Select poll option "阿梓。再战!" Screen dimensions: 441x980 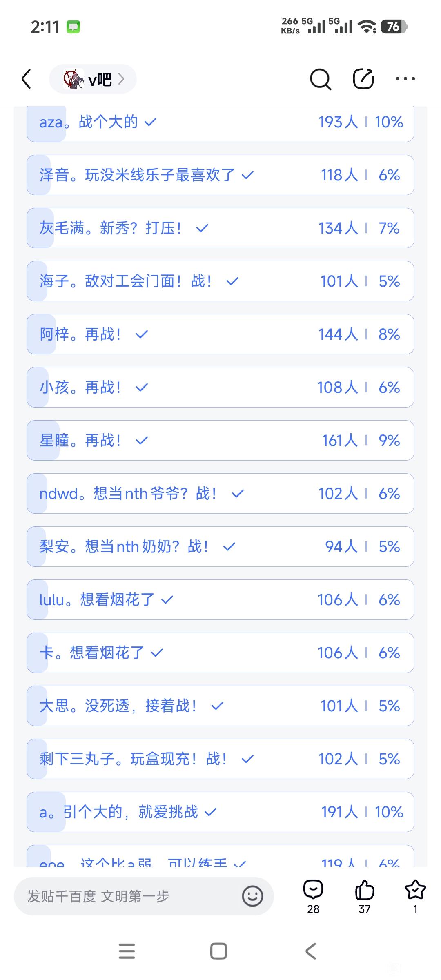coord(220,334)
